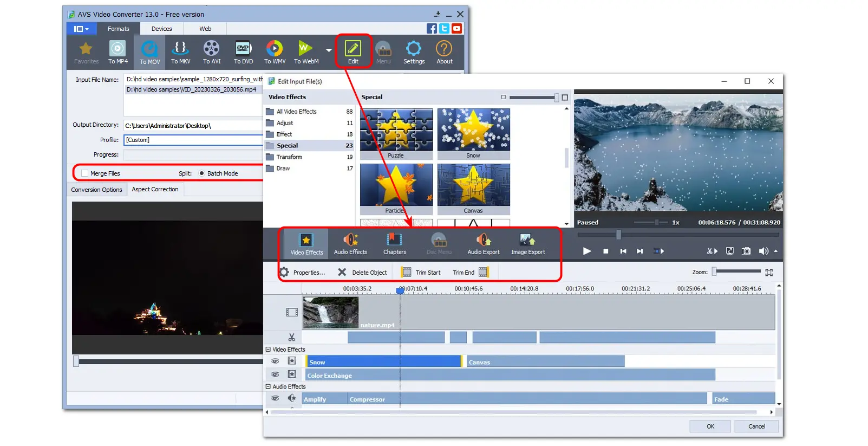Stop the preview playback
Viewport: 868px width, 446px height.
point(605,251)
